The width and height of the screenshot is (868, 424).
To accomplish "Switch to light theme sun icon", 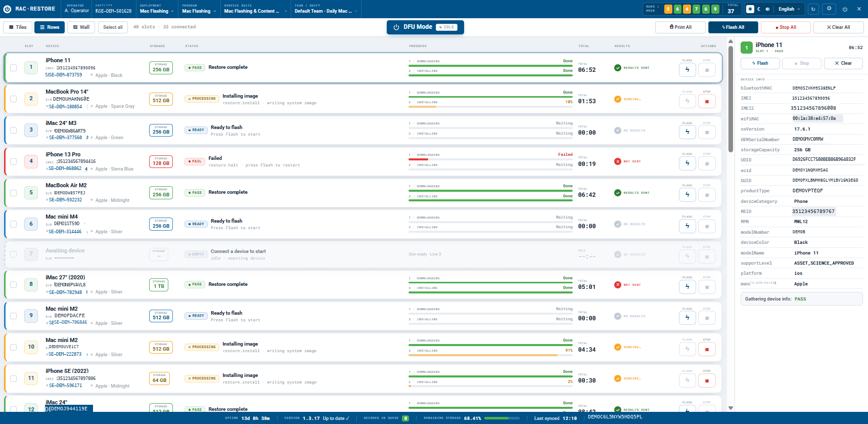I will point(750,9).
